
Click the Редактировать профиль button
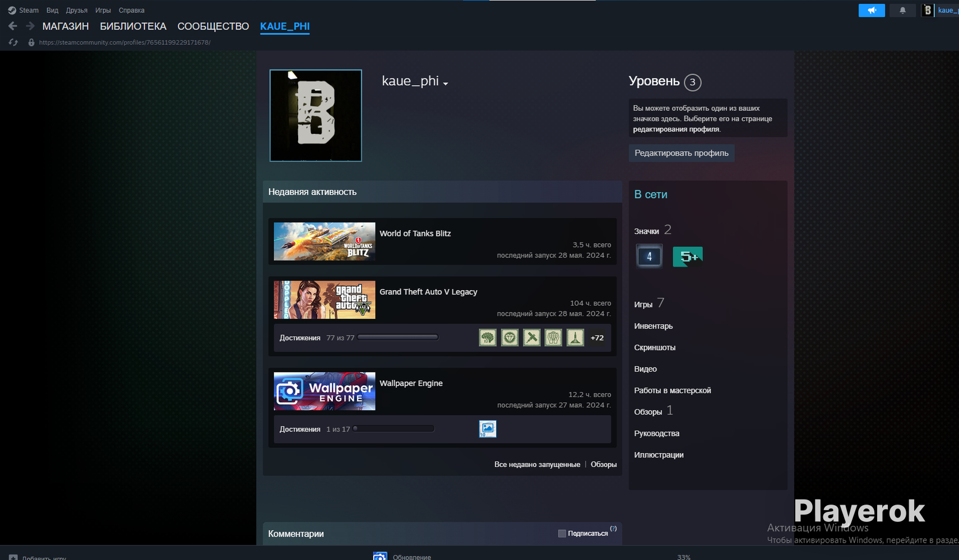[x=682, y=153]
